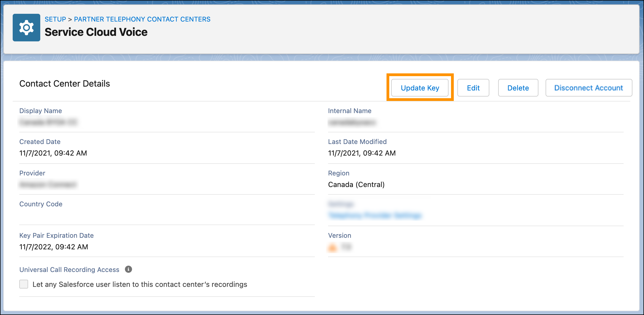644x315 pixels.
Task: Click the Internal Name label
Action: (x=350, y=111)
